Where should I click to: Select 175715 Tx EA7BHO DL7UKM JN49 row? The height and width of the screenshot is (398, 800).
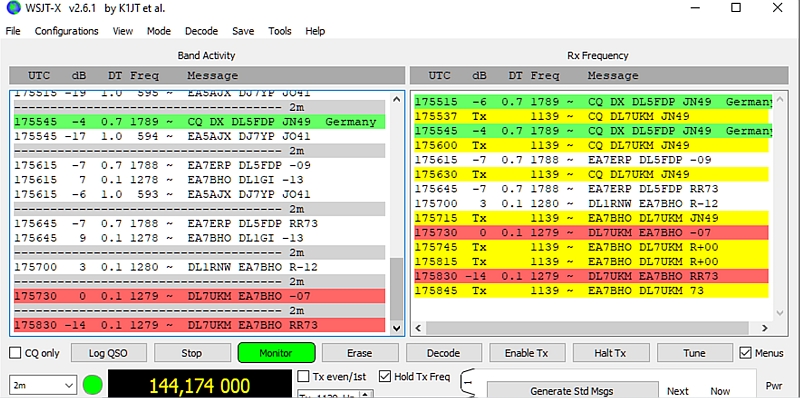(x=591, y=218)
